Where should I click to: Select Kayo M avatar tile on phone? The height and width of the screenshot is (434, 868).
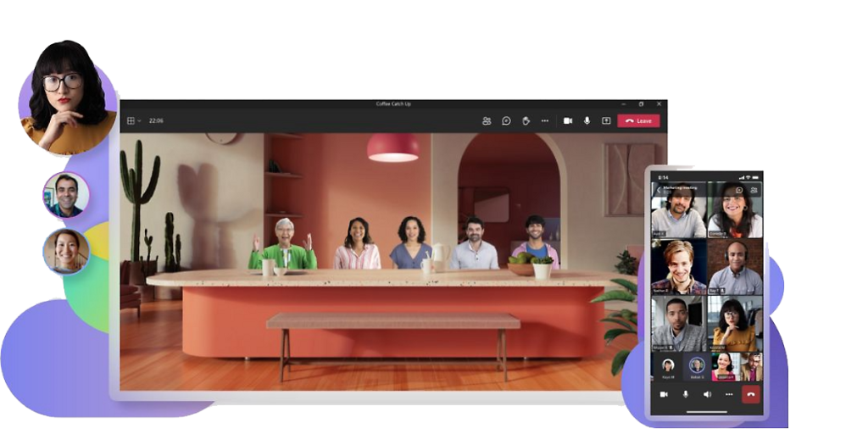pos(668,365)
